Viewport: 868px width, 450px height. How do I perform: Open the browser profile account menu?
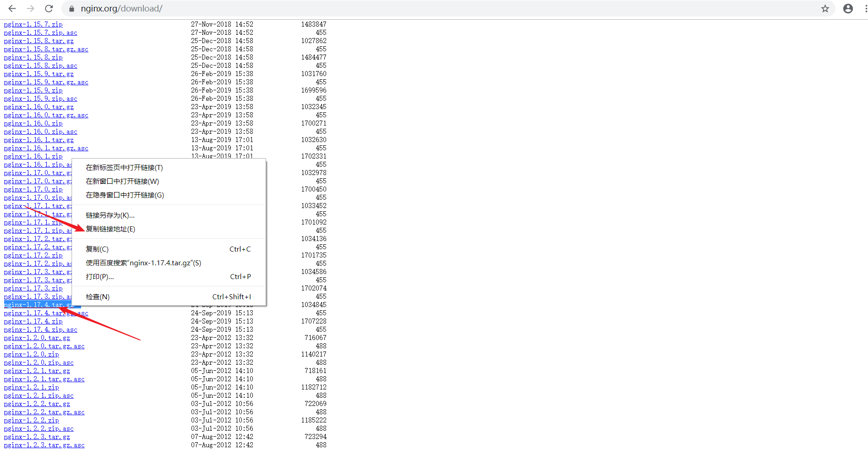coord(848,9)
